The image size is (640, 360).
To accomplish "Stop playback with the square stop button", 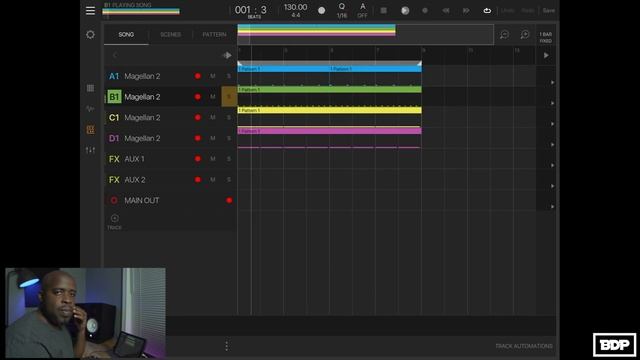I will pos(383,11).
